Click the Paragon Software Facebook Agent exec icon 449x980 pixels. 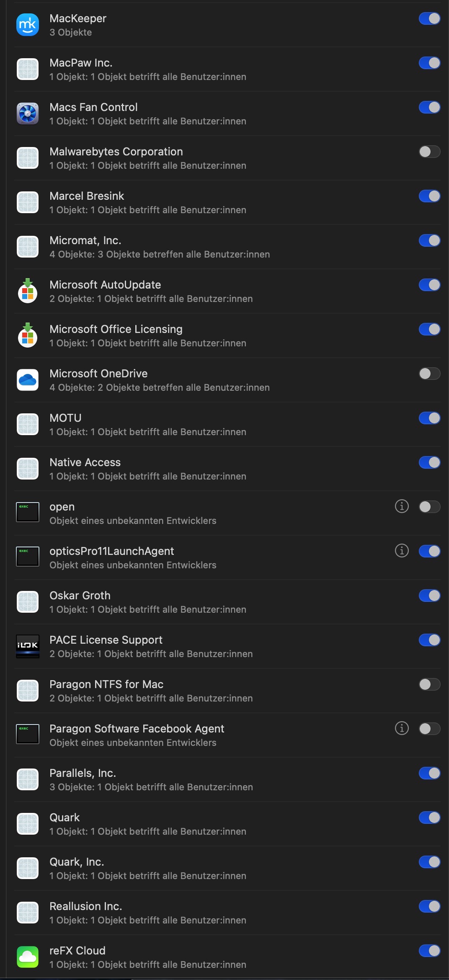click(28, 734)
